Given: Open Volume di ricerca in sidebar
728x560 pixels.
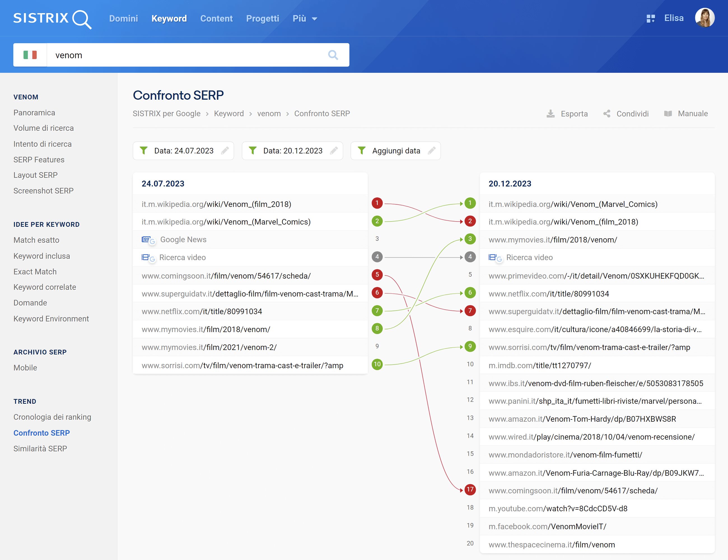Looking at the screenshot, I should coord(44,128).
